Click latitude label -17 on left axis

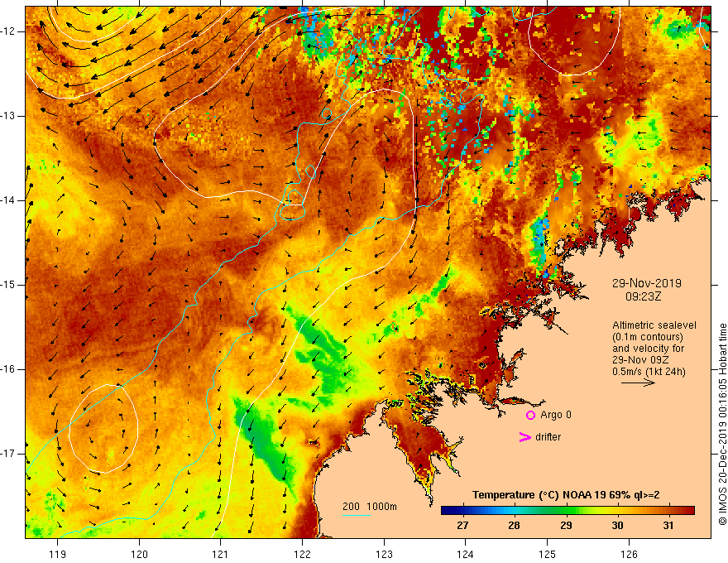pyautogui.click(x=8, y=454)
